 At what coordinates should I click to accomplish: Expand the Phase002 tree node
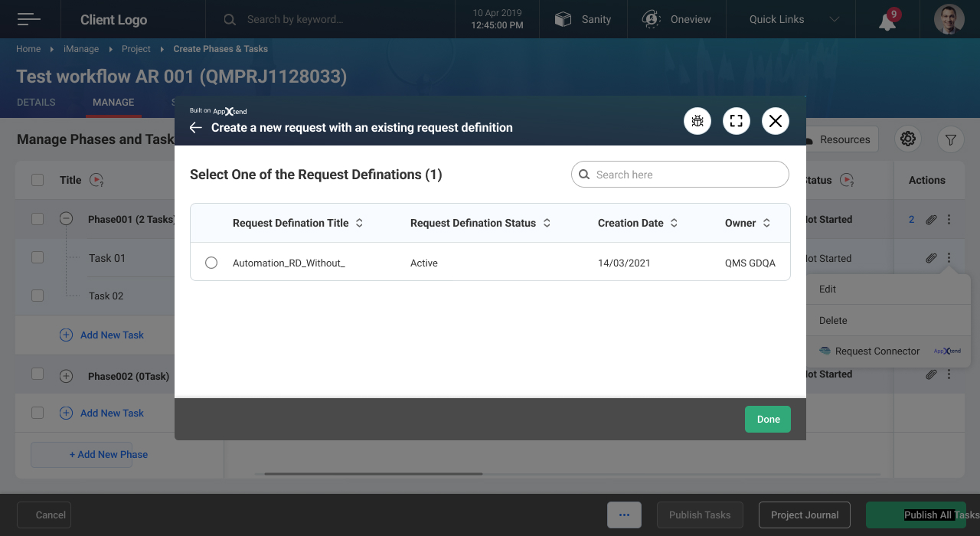tap(66, 376)
